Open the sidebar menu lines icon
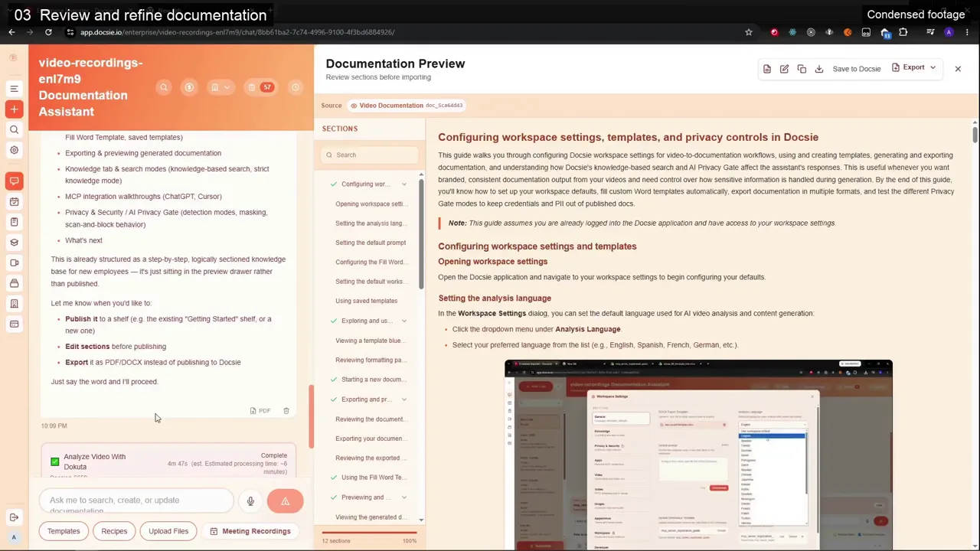Viewport: 980px width, 551px height. (x=14, y=89)
